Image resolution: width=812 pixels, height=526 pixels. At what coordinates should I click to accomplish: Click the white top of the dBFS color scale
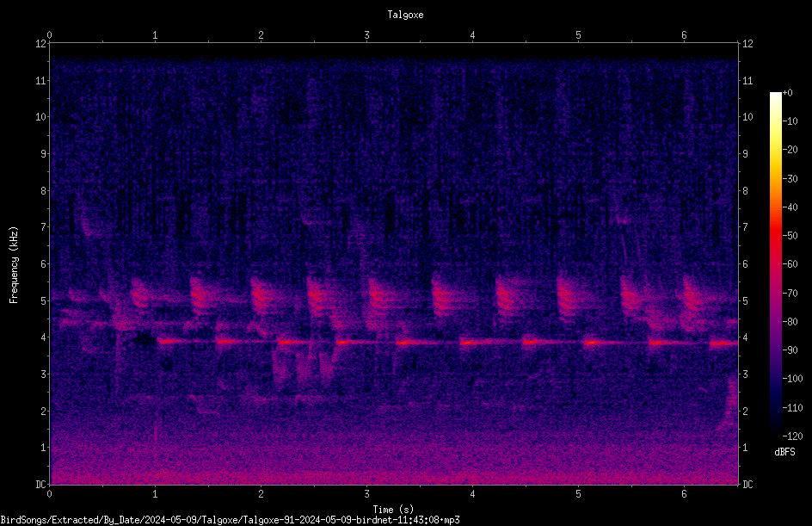click(775, 96)
